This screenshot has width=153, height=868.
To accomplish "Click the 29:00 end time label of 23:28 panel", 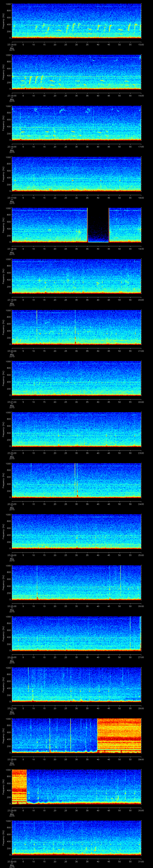I will [141, 760].
